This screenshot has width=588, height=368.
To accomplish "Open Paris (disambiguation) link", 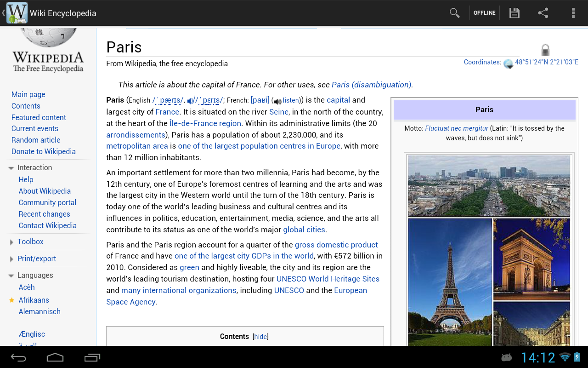I will 371,85.
